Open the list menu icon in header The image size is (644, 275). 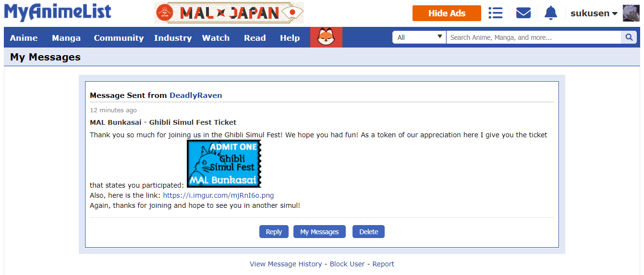click(495, 13)
